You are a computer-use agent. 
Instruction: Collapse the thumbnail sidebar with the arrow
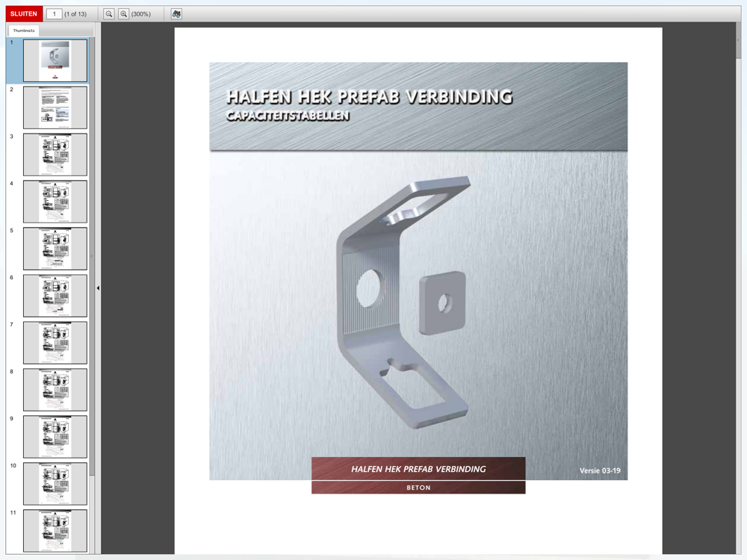click(98, 288)
